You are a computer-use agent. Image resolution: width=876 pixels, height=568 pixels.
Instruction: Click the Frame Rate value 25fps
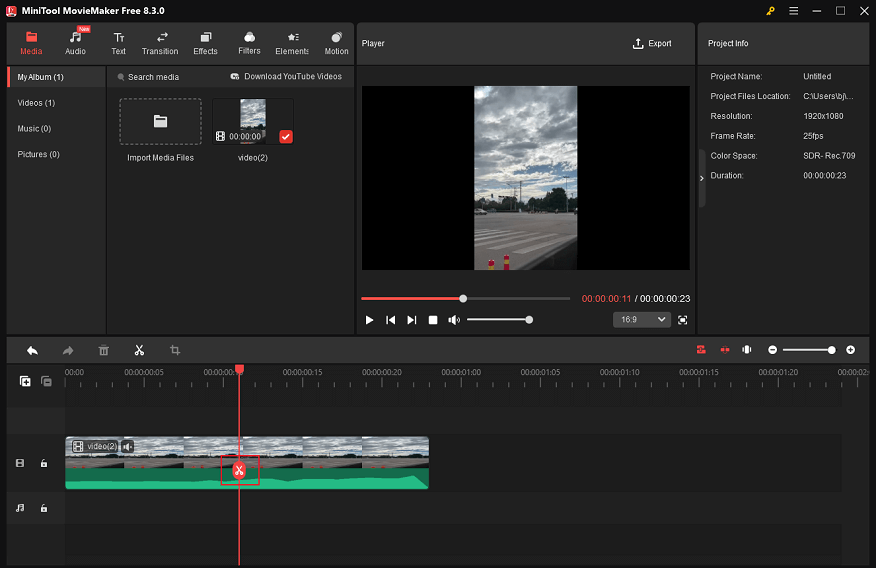pos(813,136)
